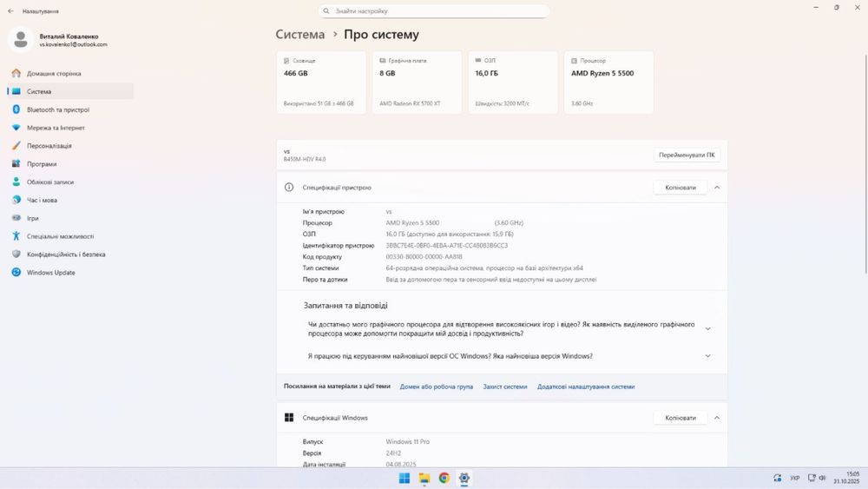Click the volume icon in system tray

pyautogui.click(x=822, y=478)
